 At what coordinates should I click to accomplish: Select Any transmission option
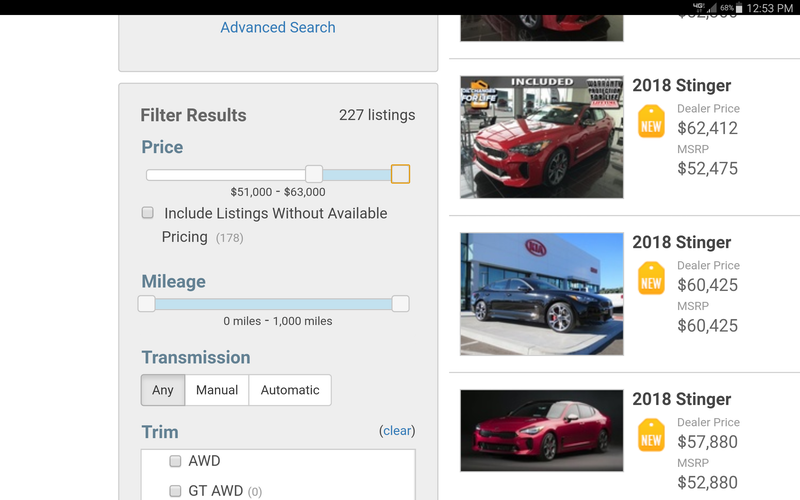click(x=163, y=390)
